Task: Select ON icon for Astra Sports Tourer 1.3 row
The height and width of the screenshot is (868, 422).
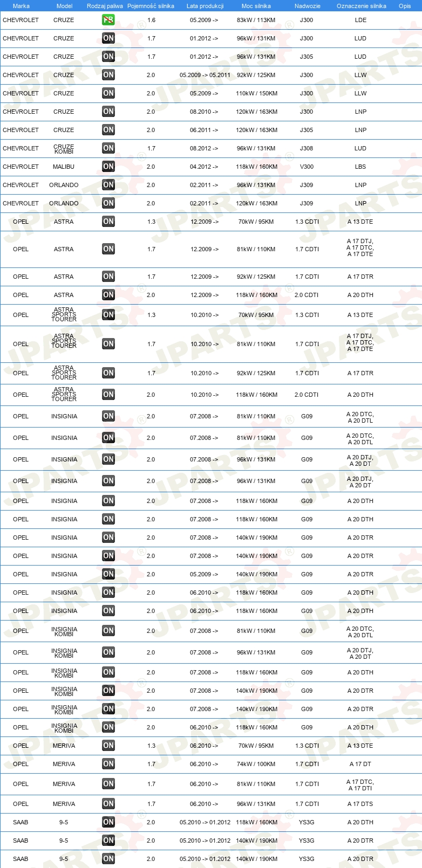Action: [x=108, y=315]
